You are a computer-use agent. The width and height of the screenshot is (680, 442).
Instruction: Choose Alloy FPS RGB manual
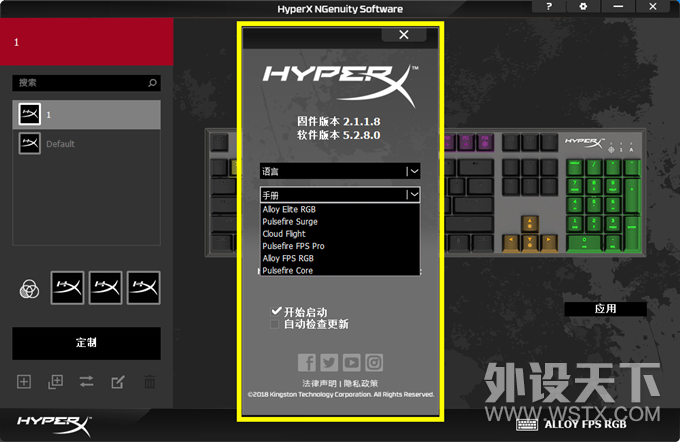click(340, 258)
